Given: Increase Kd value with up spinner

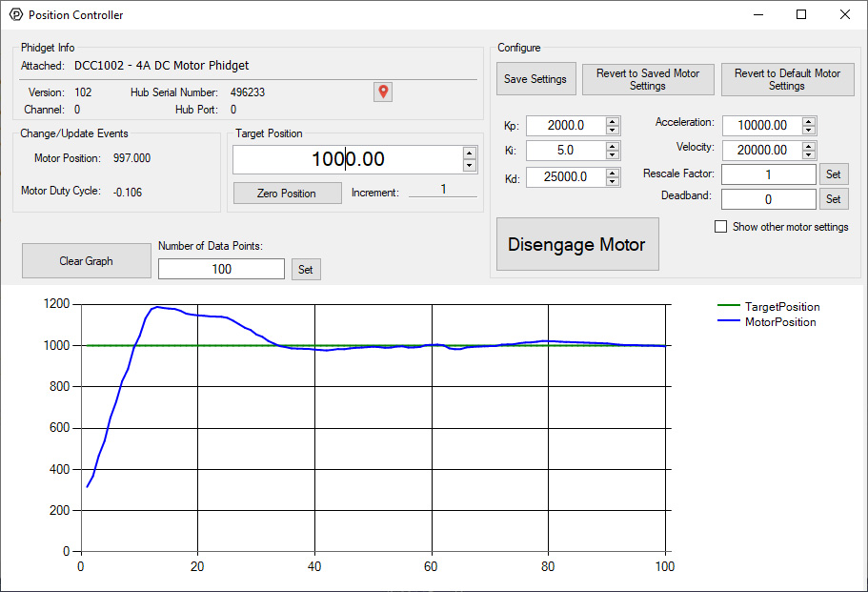Looking at the screenshot, I should coord(612,174).
